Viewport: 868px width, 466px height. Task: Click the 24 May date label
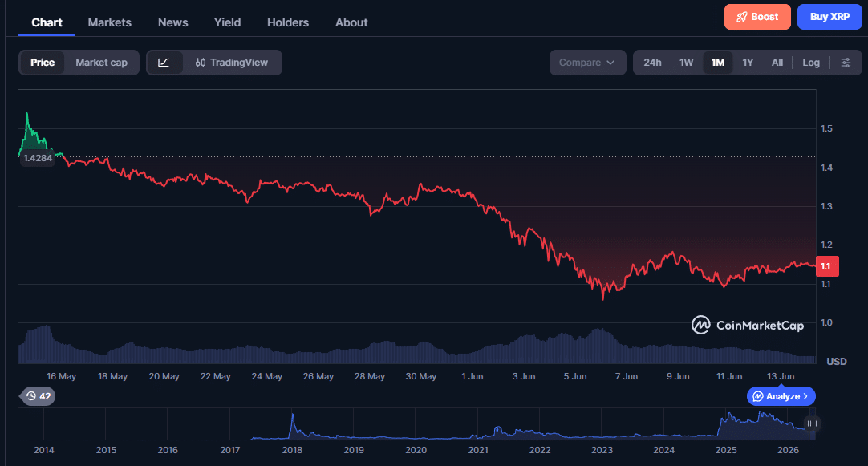[x=267, y=376]
